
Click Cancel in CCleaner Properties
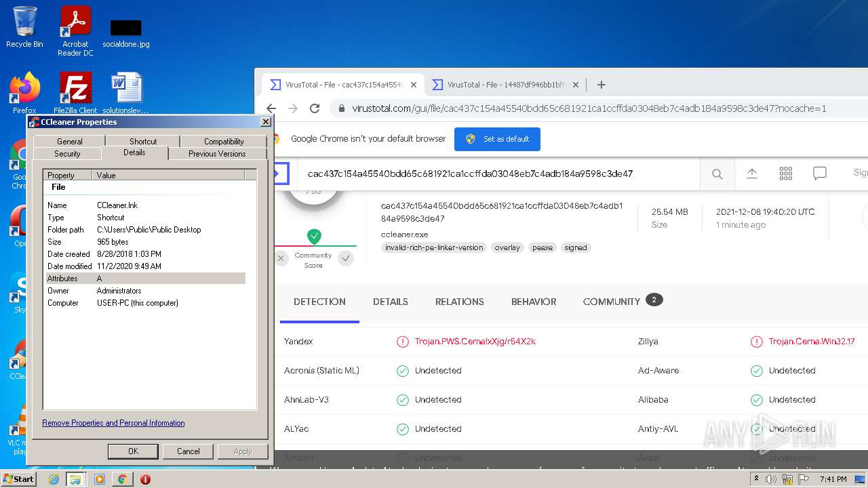[188, 451]
